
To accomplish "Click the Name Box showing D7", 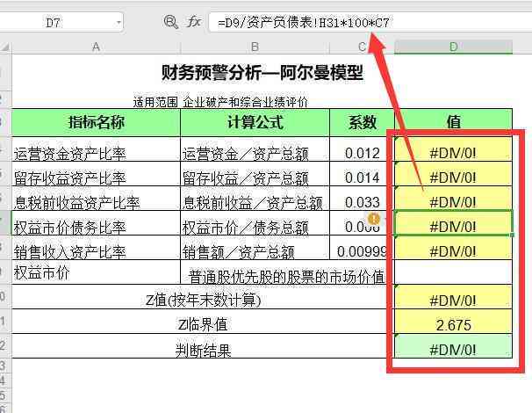I will tap(60, 23).
